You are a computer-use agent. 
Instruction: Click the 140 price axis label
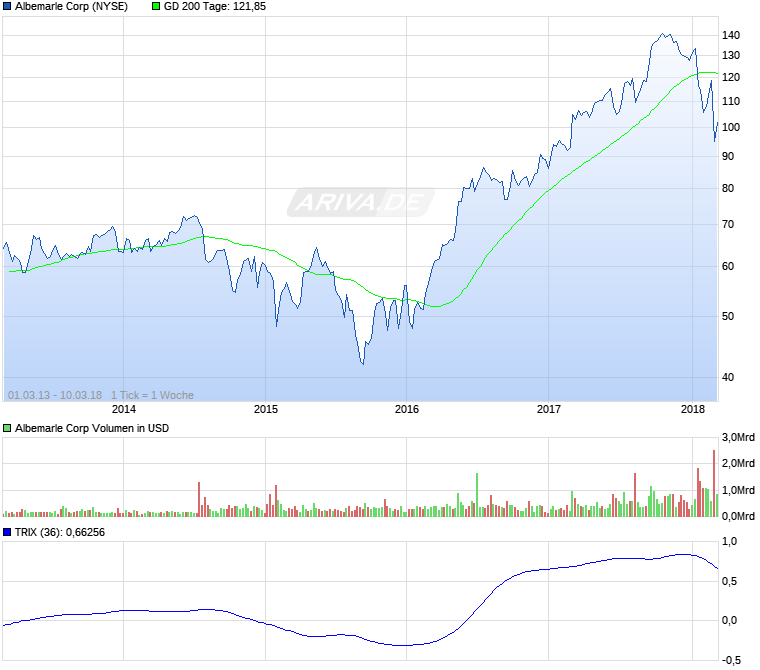tap(731, 35)
